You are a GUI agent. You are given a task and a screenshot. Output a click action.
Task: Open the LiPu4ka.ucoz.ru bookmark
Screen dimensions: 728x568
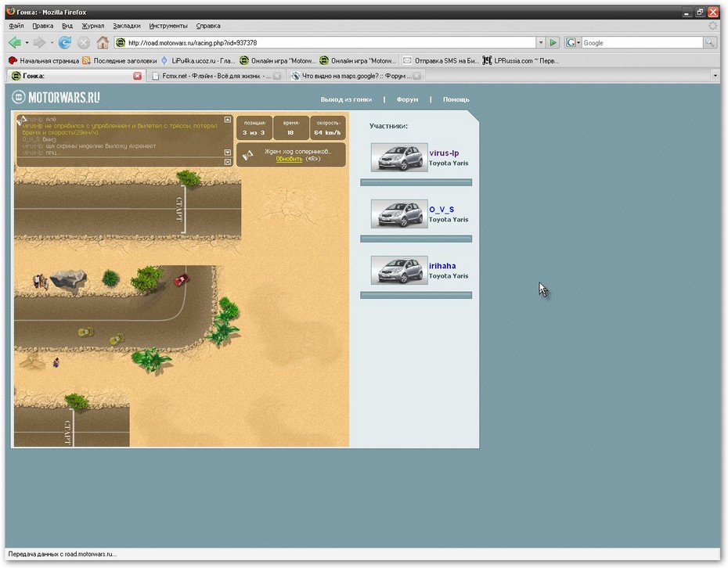coord(198,61)
